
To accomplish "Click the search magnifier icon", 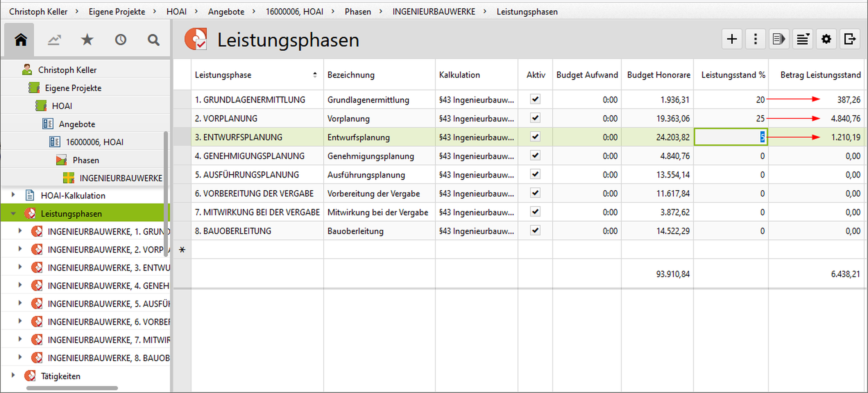I will 153,40.
